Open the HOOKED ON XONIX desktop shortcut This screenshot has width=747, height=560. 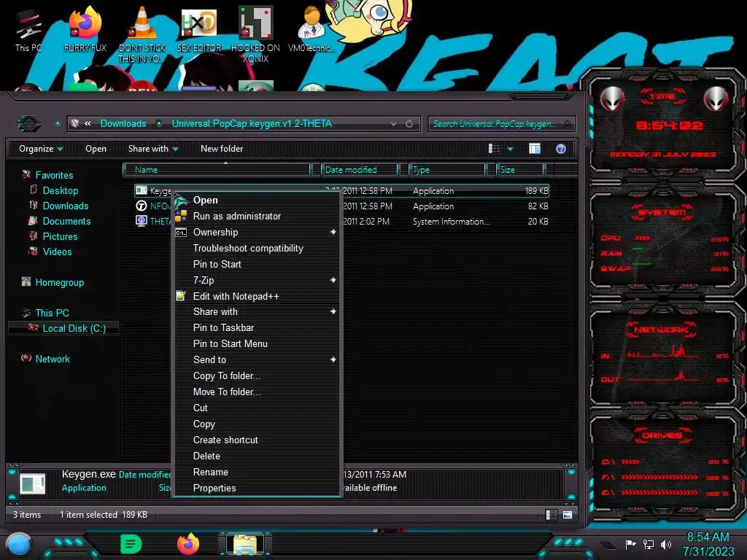255,34
